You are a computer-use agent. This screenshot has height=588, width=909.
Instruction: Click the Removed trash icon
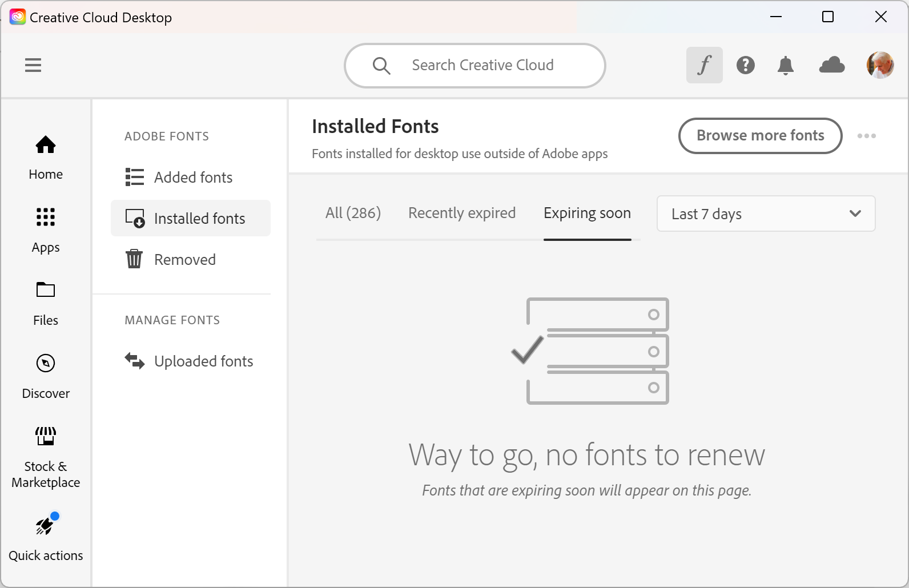point(134,259)
